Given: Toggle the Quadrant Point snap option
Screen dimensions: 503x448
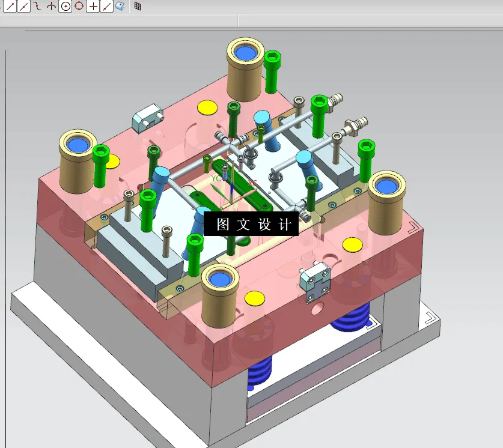Looking at the screenshot, I should click(79, 6).
